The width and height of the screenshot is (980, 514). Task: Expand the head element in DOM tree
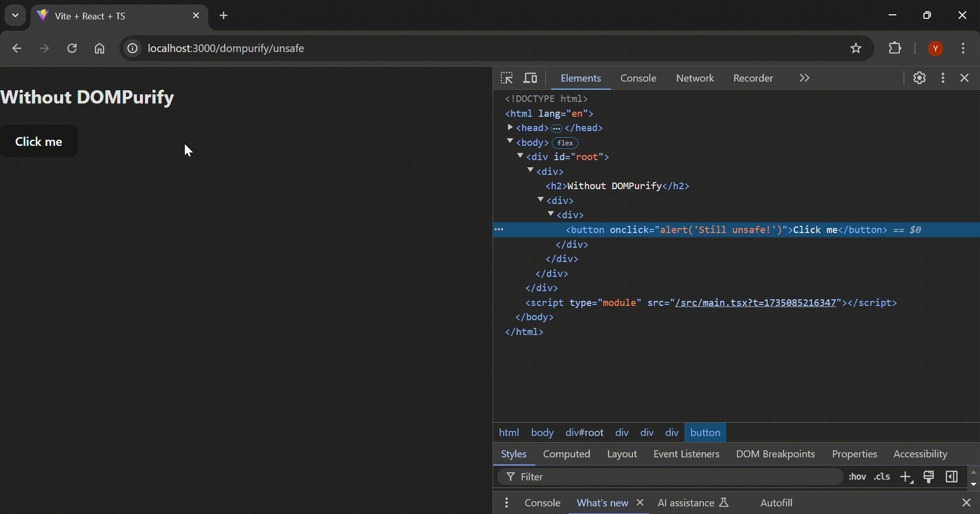510,127
